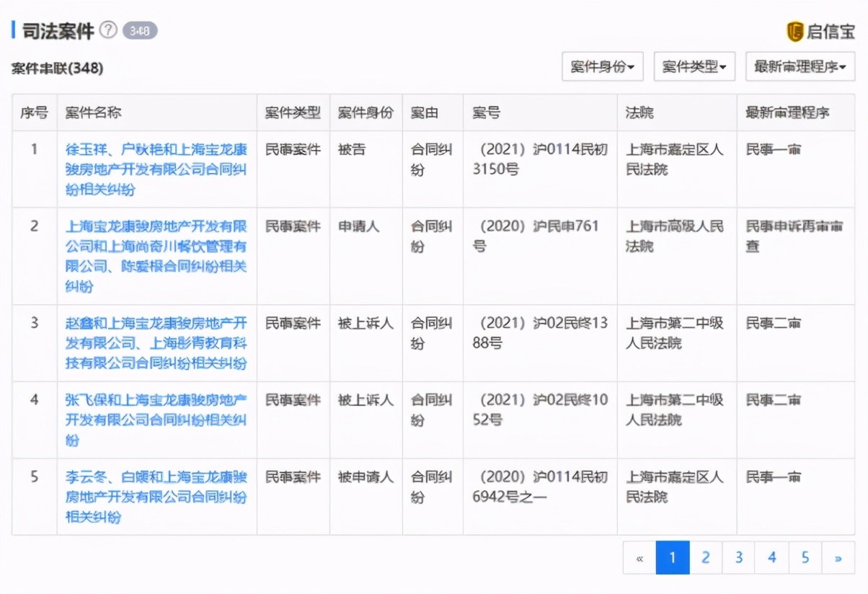Open the 李云冬、白嫚 case link

pos(156,496)
